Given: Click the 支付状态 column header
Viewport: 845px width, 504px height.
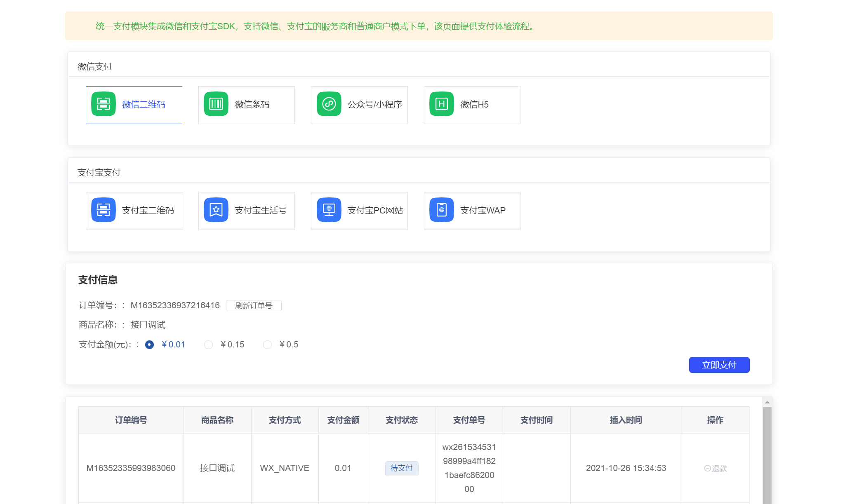Looking at the screenshot, I should point(401,420).
